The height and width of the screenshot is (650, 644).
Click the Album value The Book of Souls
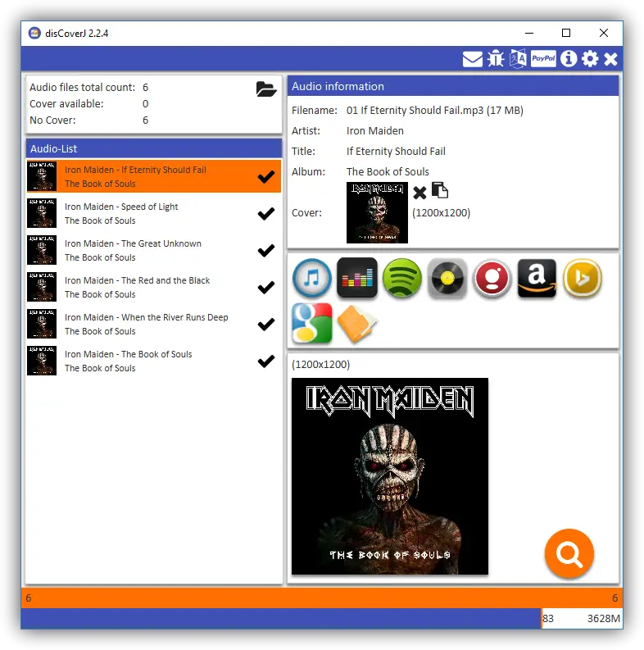point(388,171)
